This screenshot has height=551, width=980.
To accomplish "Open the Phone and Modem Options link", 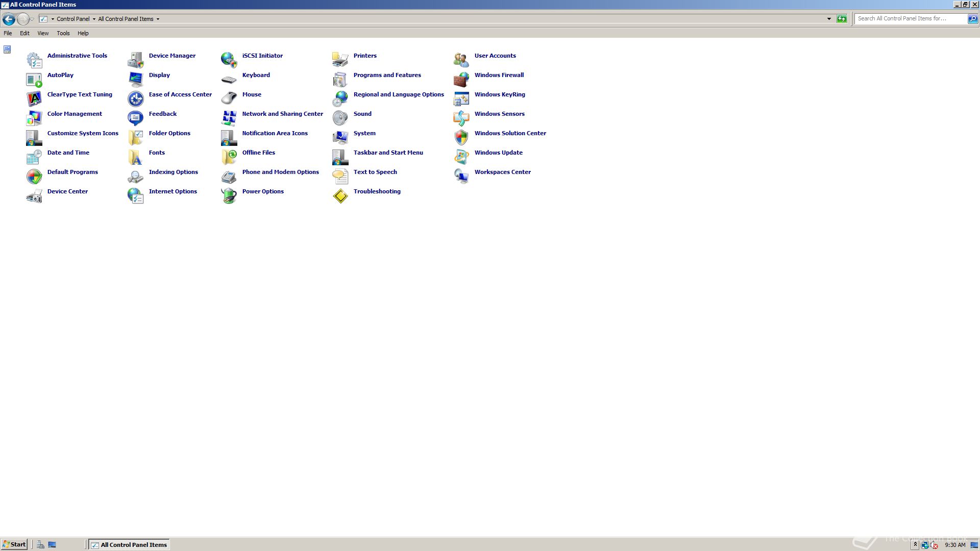I will click(x=281, y=172).
